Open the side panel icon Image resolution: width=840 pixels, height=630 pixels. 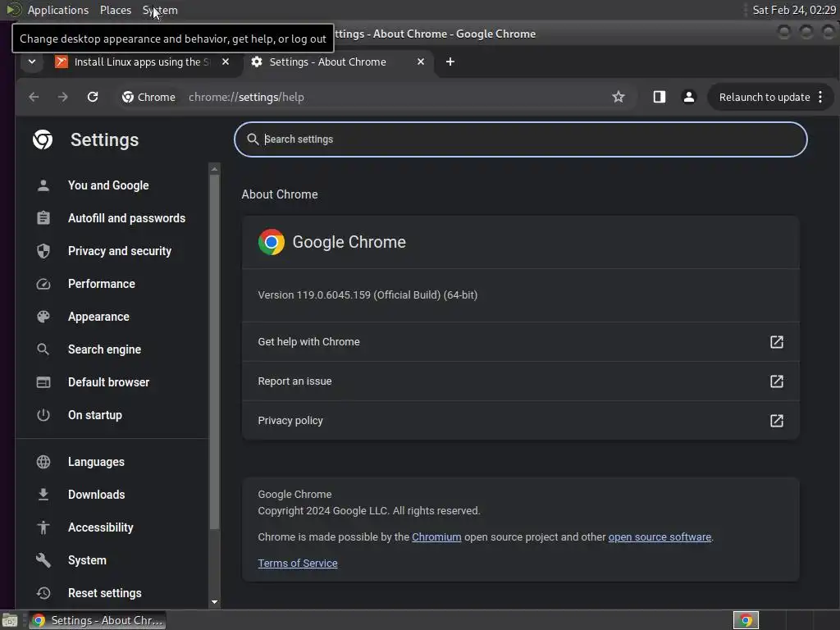pos(659,97)
